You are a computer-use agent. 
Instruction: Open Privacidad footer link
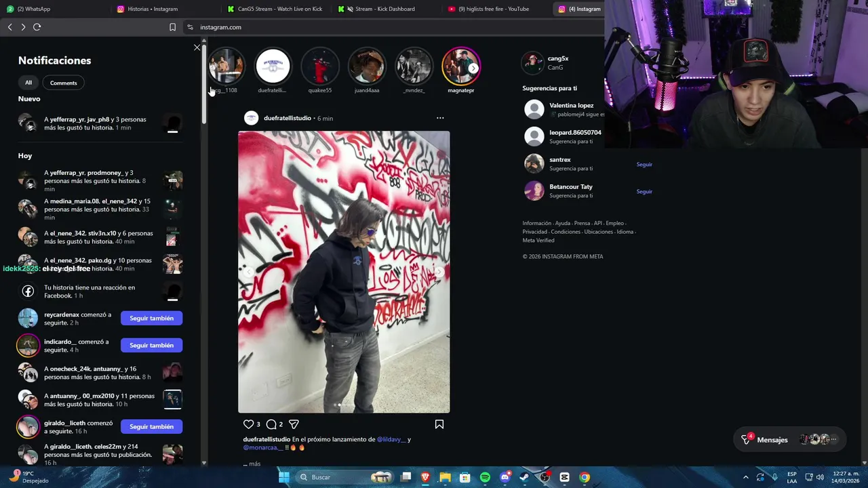(x=534, y=232)
